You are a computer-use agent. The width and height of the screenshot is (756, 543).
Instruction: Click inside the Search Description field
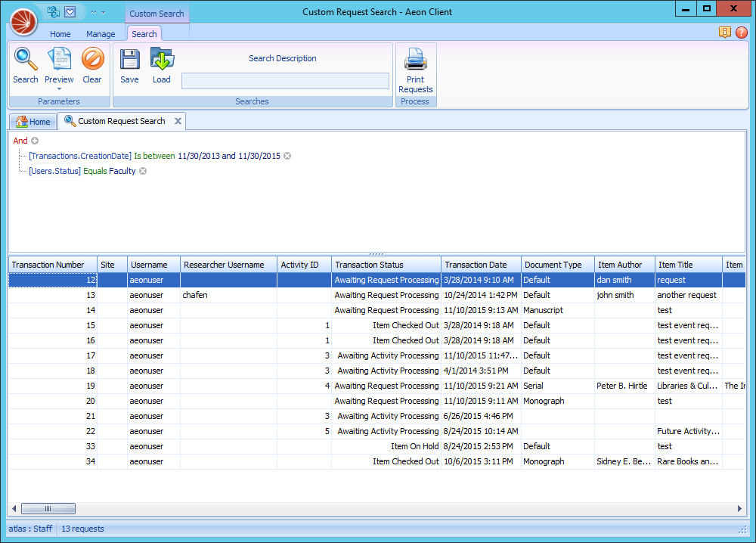tap(285, 81)
